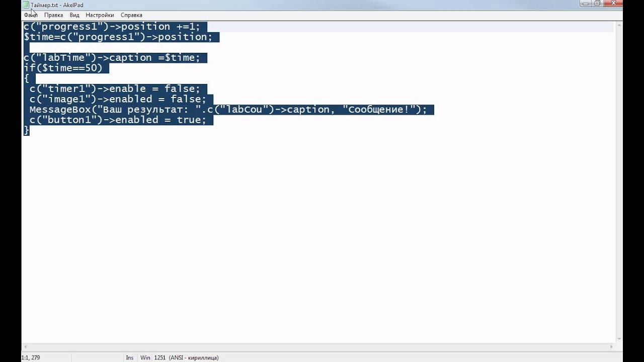Open the Настройки menu
This screenshot has height=362, width=644.
[100, 15]
